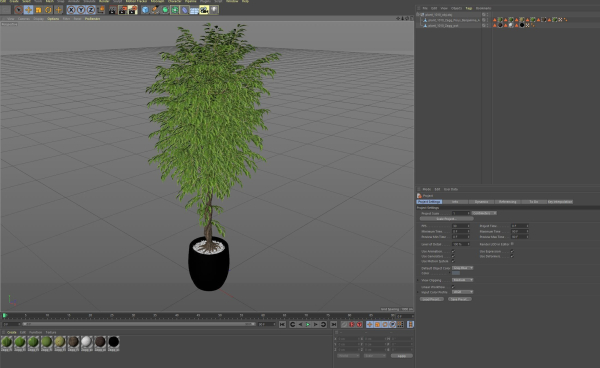
Task: Switch to the Dynamics tab
Action: pos(481,202)
